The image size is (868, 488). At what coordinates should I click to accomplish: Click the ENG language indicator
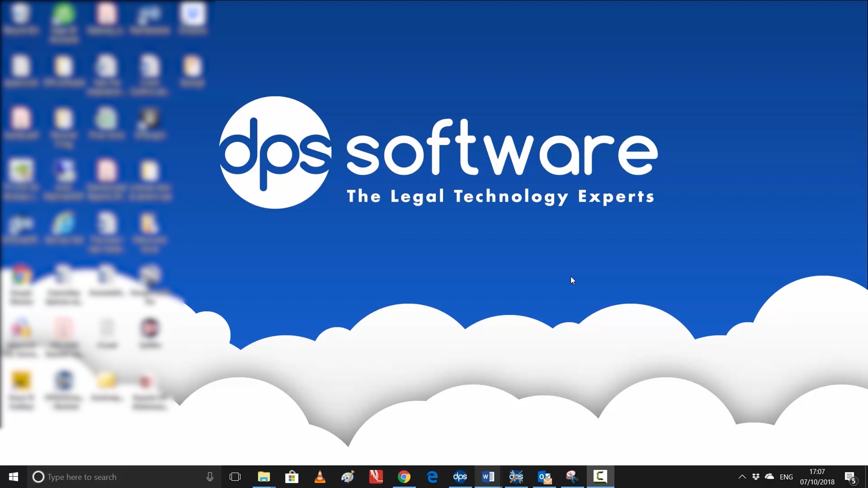point(786,477)
